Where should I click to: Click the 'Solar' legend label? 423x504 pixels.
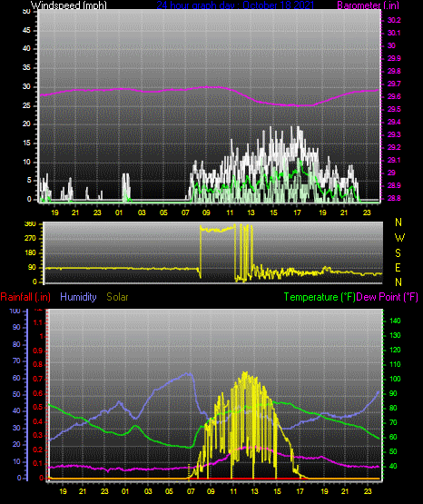pos(117,297)
